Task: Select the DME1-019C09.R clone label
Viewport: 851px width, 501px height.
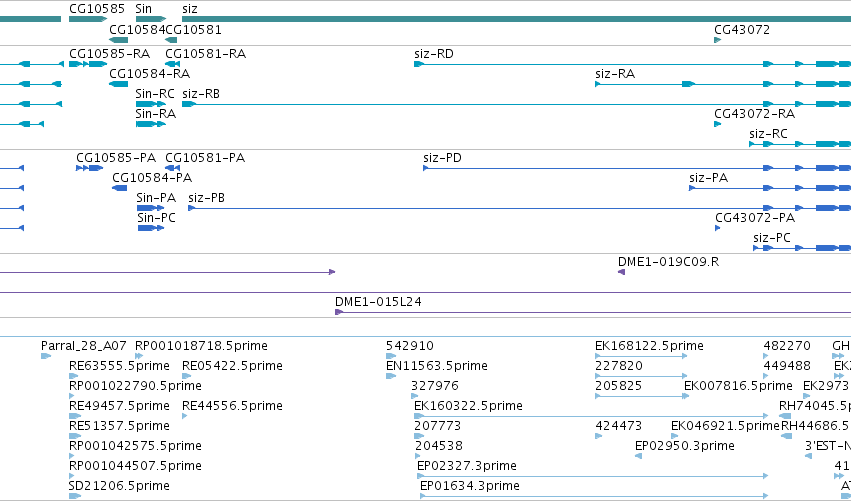Action: (669, 262)
